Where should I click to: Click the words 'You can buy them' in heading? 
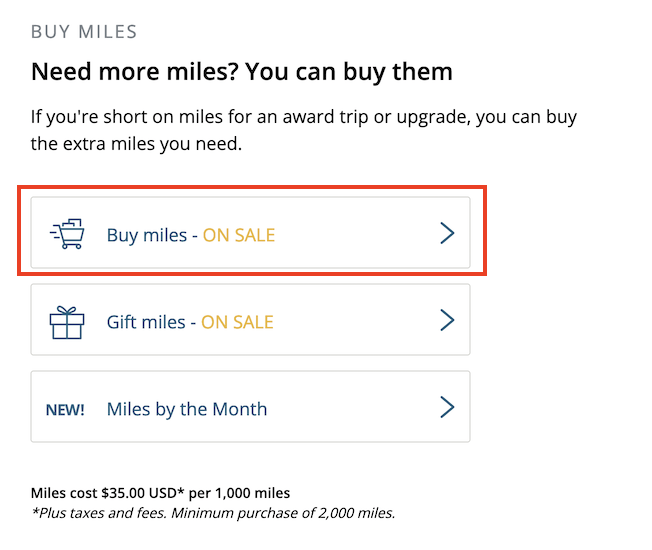tap(348, 72)
